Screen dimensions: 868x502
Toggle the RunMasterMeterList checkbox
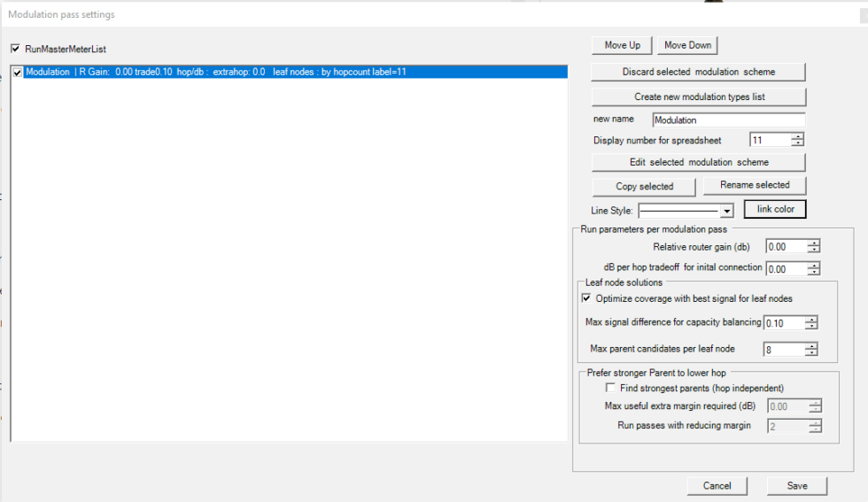(x=15, y=50)
